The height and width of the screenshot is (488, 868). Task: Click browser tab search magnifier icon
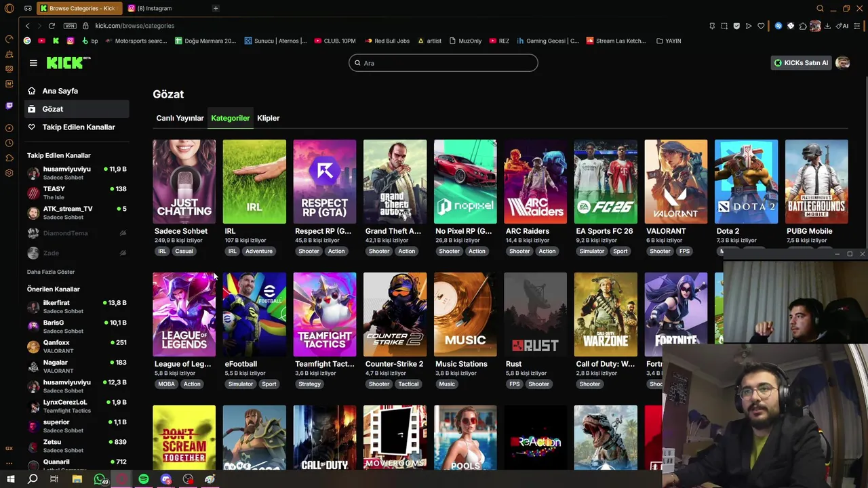tap(820, 8)
